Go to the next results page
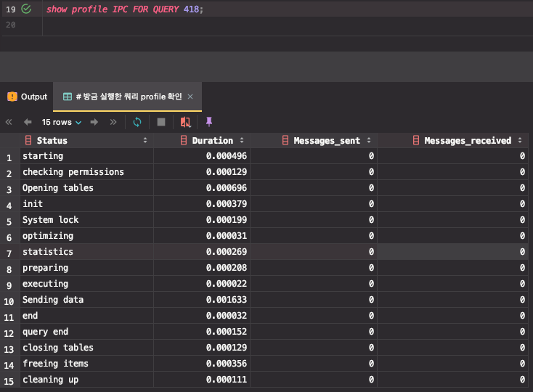Screen dimensions: 533x392 pyautogui.click(x=94, y=122)
